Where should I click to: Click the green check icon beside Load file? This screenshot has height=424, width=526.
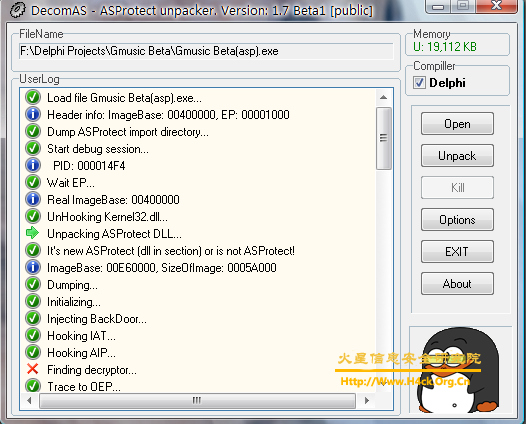pos(33,97)
